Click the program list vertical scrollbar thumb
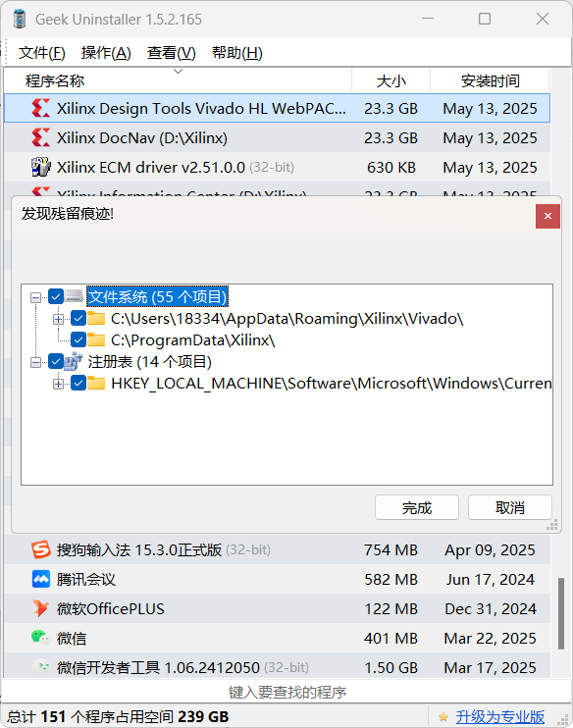 (561, 613)
